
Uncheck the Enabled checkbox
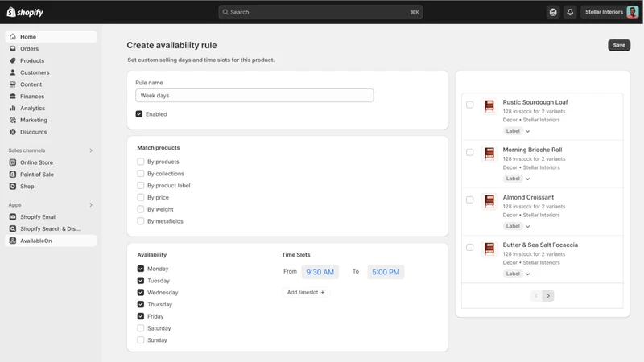(139, 114)
